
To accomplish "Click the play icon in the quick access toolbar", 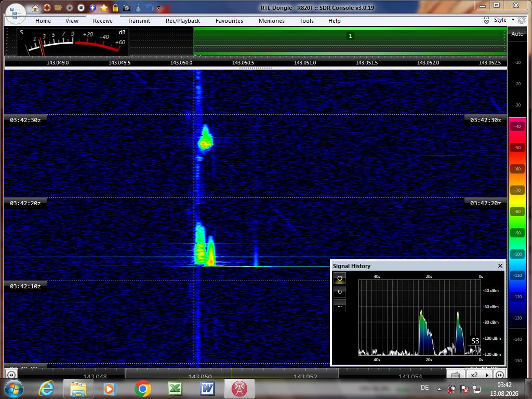I will pos(70,7).
